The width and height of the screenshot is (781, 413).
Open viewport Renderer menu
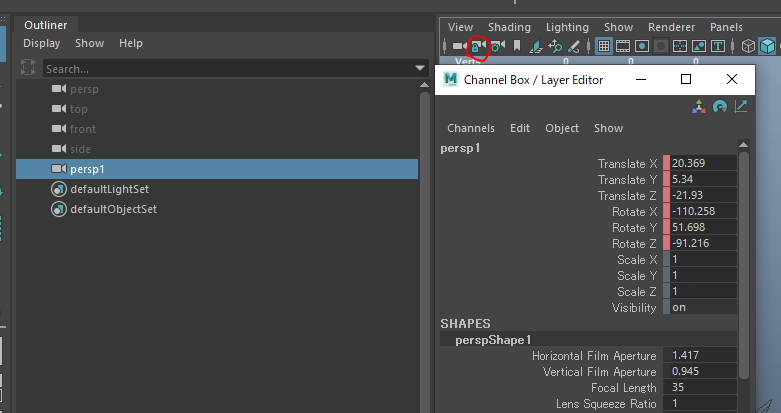pos(671,27)
